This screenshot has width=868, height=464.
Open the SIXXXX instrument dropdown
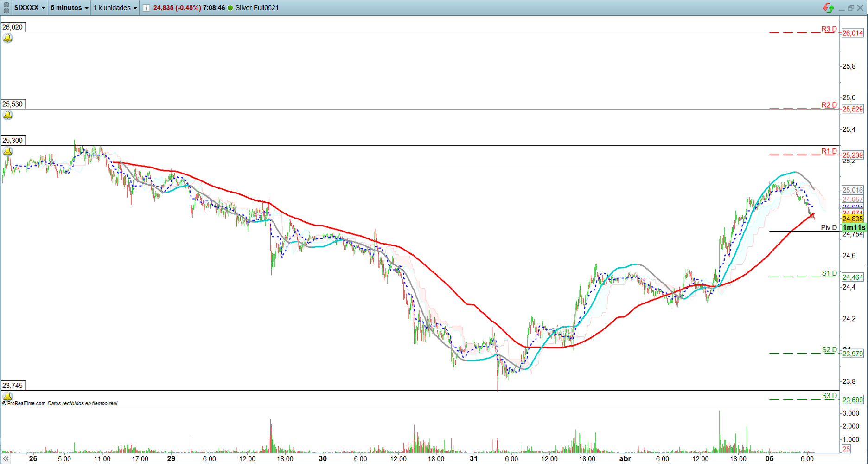[30, 8]
